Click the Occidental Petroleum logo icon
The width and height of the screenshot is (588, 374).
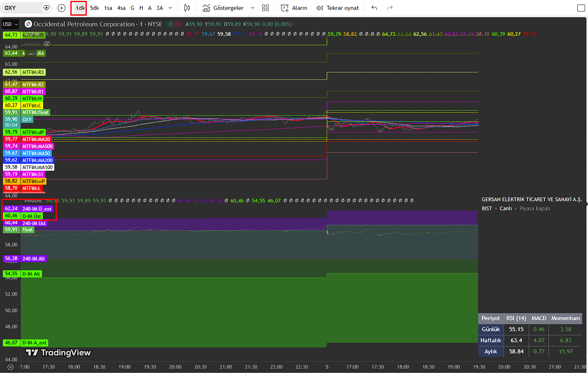(x=28, y=24)
